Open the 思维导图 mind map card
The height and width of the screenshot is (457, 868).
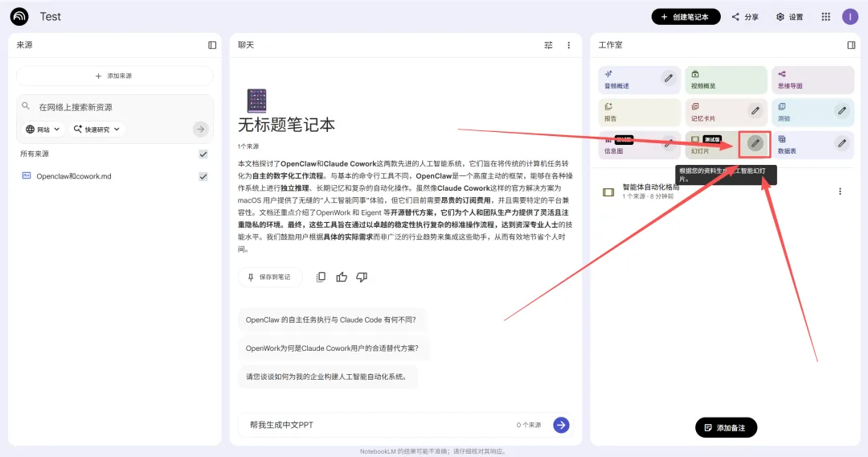pyautogui.click(x=813, y=80)
